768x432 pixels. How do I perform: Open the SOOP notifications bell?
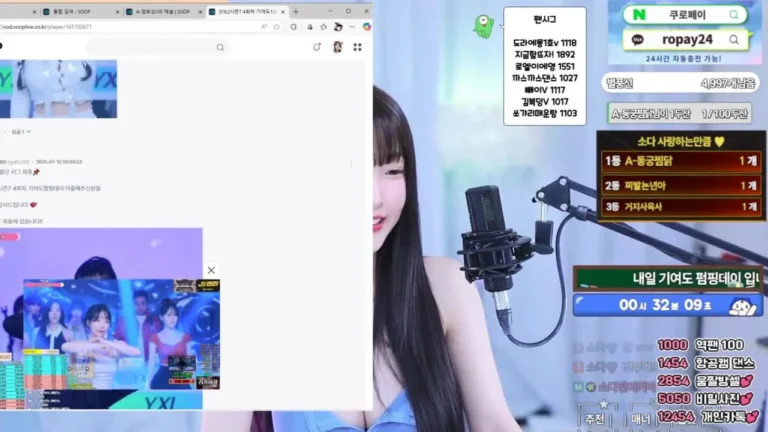(x=317, y=47)
